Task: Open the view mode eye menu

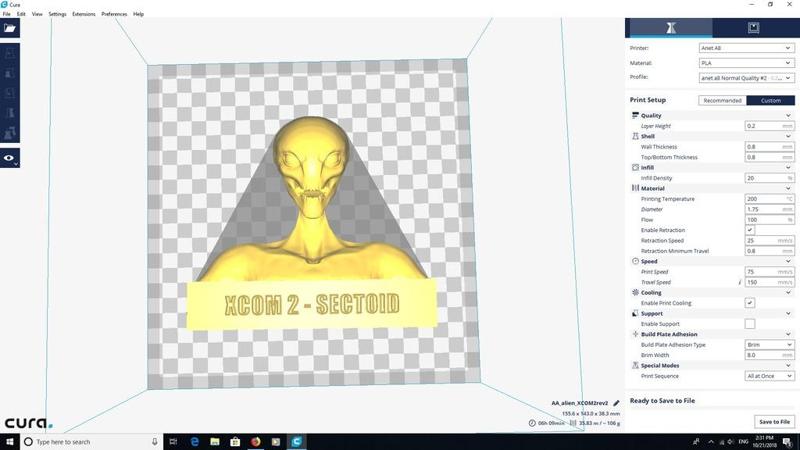Action: 10,158
